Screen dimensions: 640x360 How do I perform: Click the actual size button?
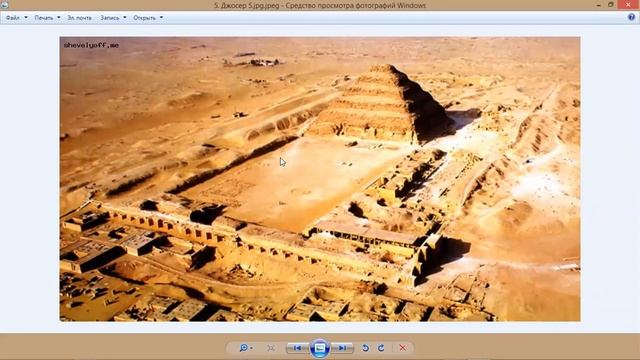271,348
